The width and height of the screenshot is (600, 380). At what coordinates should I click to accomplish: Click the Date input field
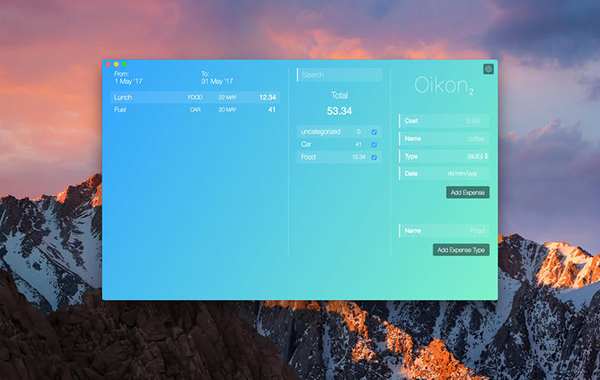[x=444, y=174]
